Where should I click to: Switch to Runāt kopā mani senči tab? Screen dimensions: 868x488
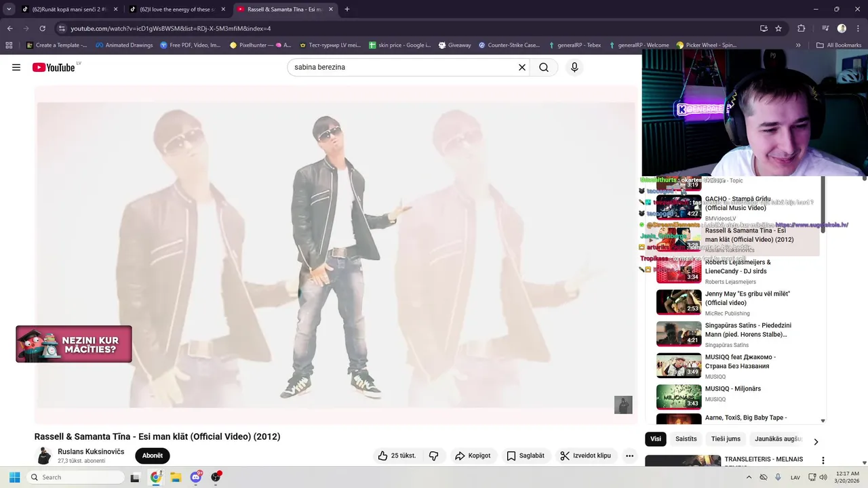(x=71, y=9)
